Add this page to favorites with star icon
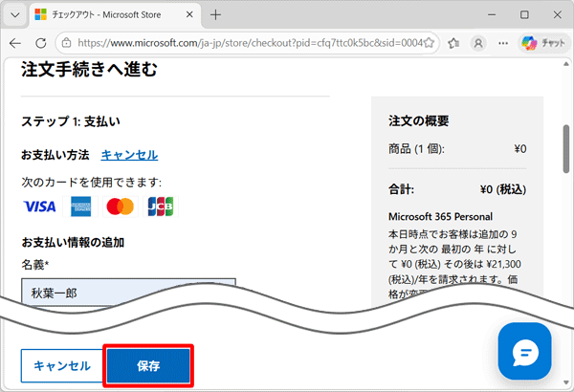 [429, 44]
